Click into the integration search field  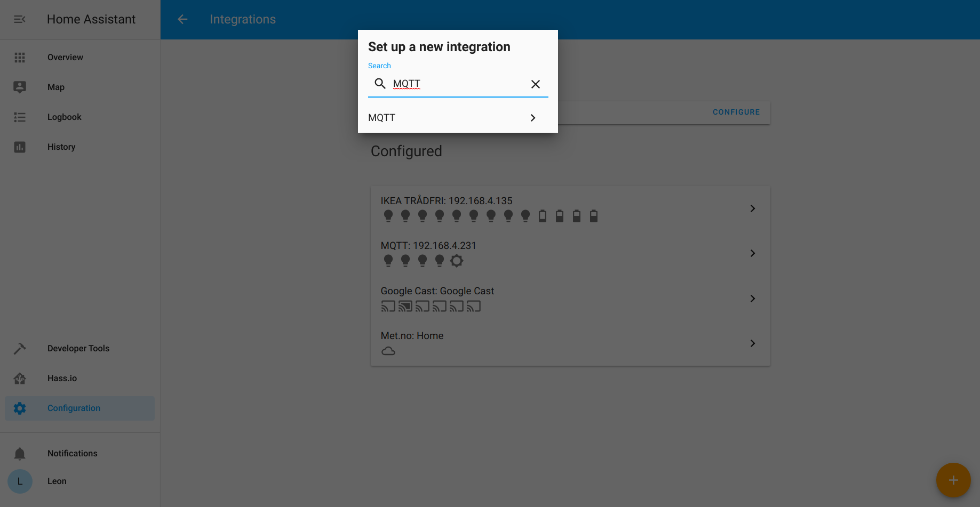pos(458,84)
